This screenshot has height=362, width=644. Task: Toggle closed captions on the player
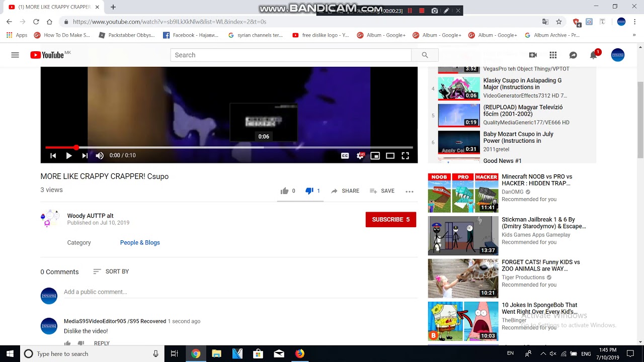tap(345, 156)
